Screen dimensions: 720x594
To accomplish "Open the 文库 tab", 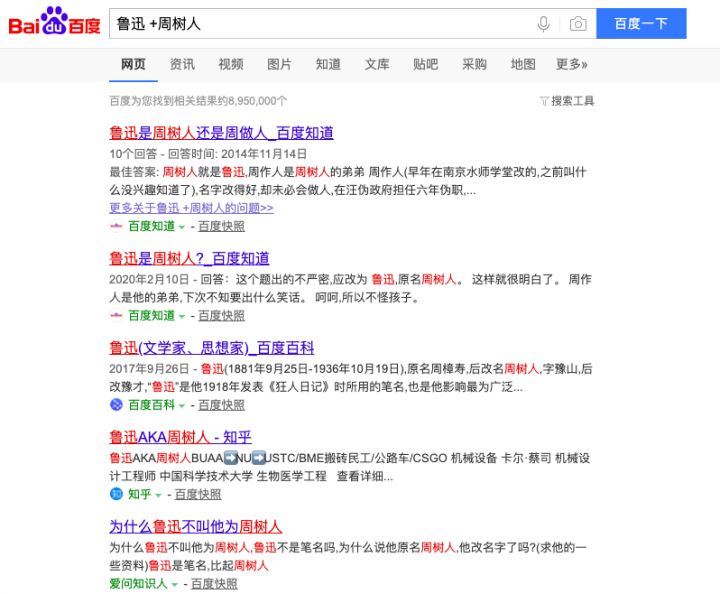I will pyautogui.click(x=377, y=64).
